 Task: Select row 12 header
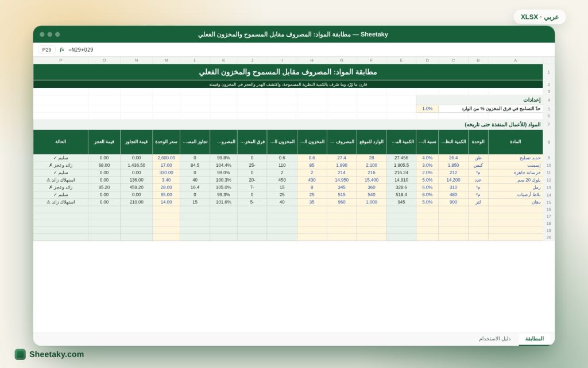coord(548,180)
